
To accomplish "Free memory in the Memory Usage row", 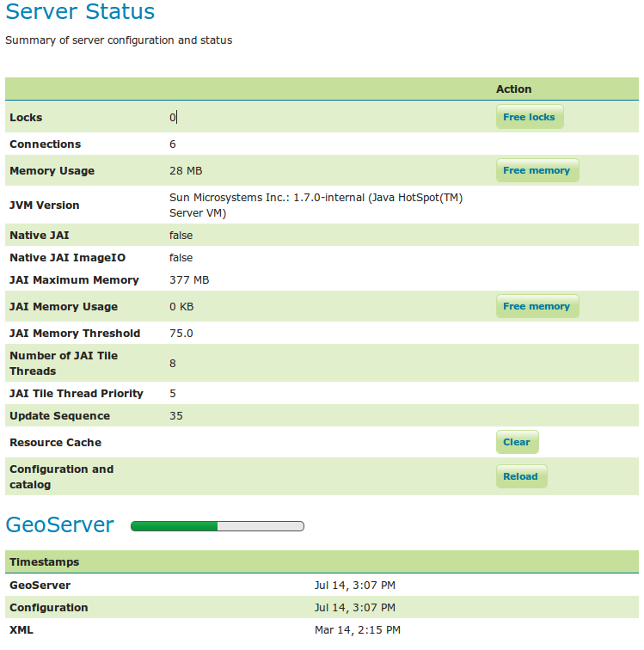I will point(537,170).
